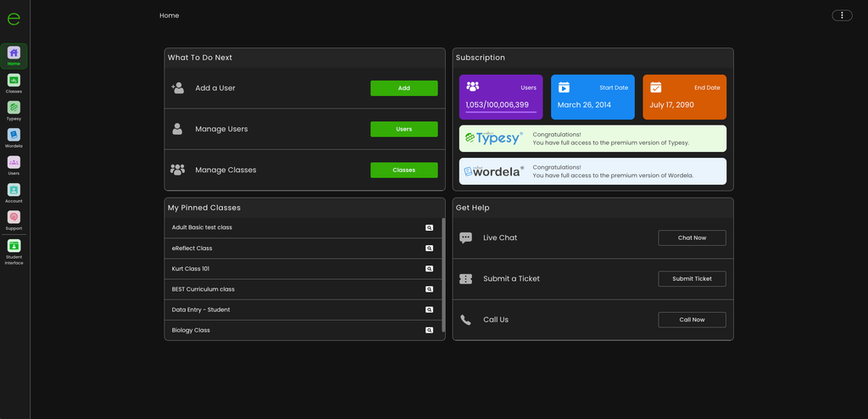Viewport: 868px width, 419px height.
Task: Click the End Date calendar check icon
Action: [655, 87]
